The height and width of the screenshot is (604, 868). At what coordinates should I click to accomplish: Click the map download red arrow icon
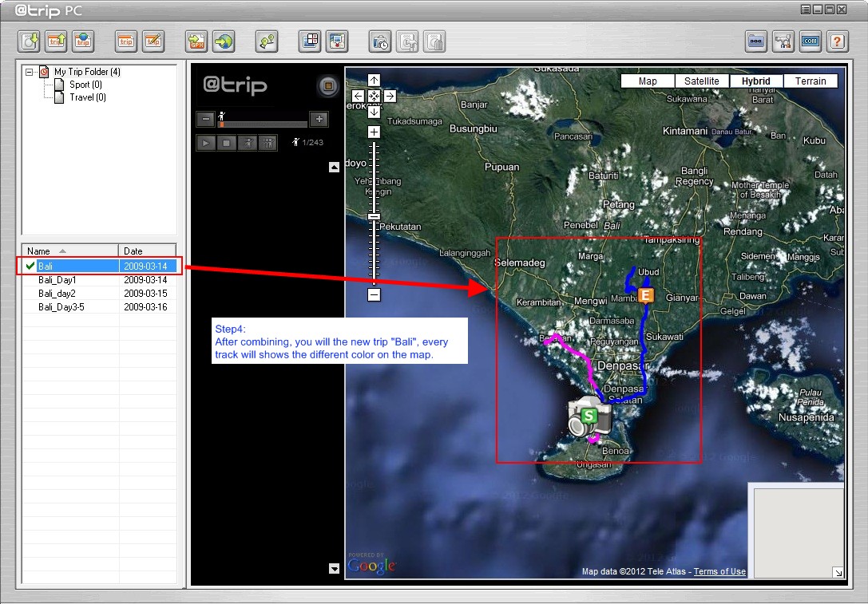337,41
